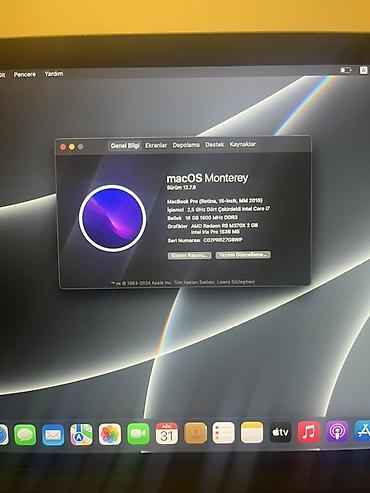Click keyboard input source icon in menu bar
The height and width of the screenshot is (493, 370).
363,70
